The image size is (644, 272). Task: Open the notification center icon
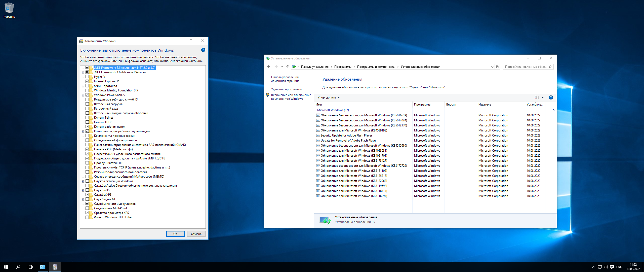[612, 267]
